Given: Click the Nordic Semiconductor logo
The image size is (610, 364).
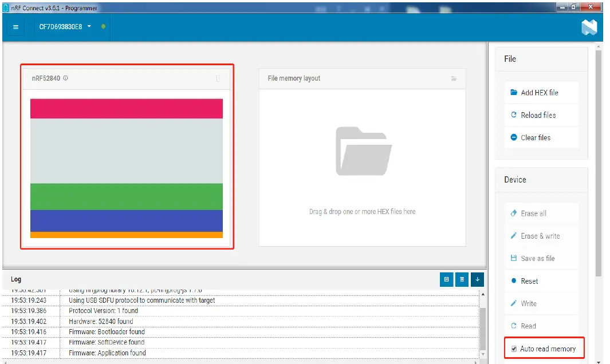Looking at the screenshot, I should click(x=589, y=27).
